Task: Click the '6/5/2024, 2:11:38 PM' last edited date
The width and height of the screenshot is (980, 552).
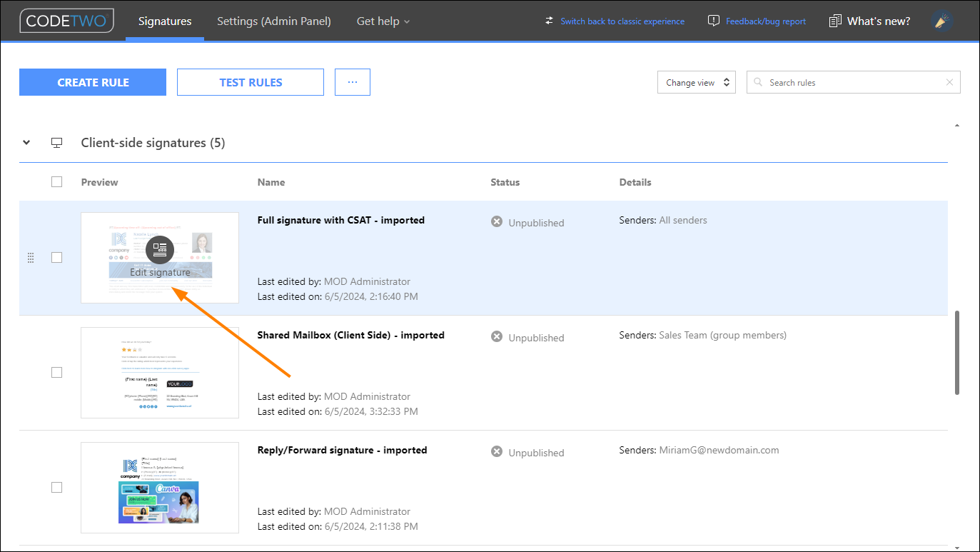Action: [x=371, y=526]
